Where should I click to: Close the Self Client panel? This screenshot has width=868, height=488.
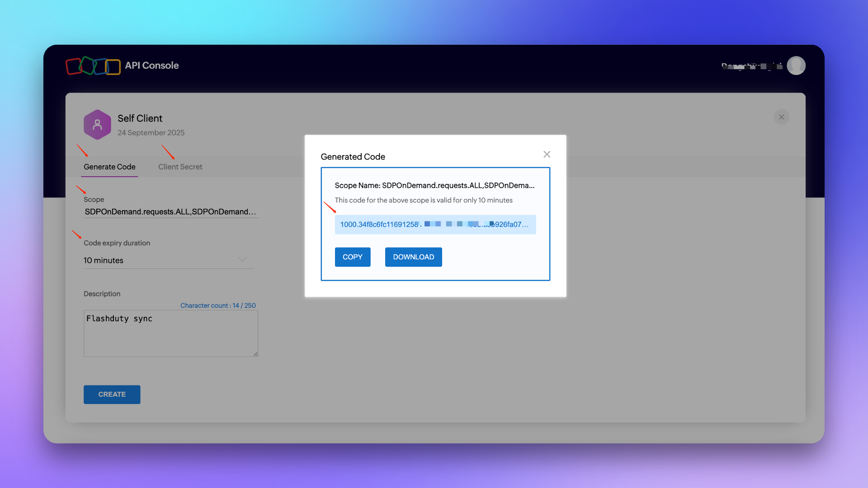click(781, 117)
